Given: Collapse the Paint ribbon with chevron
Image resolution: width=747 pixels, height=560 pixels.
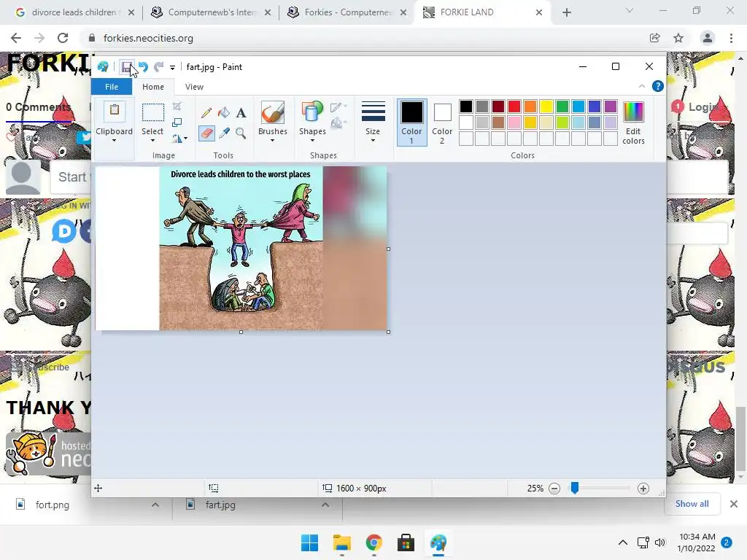Looking at the screenshot, I should pyautogui.click(x=642, y=86).
